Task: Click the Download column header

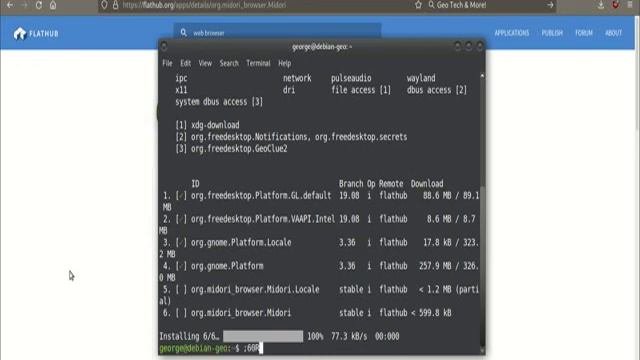Action: pyautogui.click(x=427, y=184)
